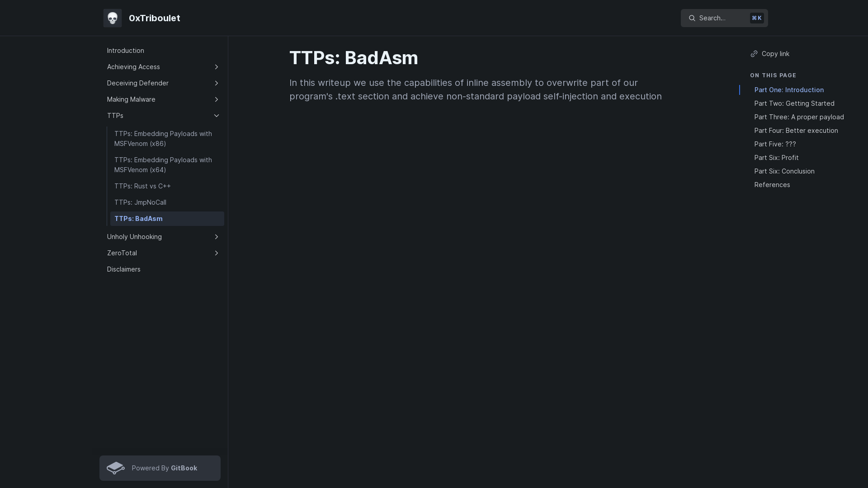Select Part Four: Better execution link
The width and height of the screenshot is (868, 488).
[796, 131]
